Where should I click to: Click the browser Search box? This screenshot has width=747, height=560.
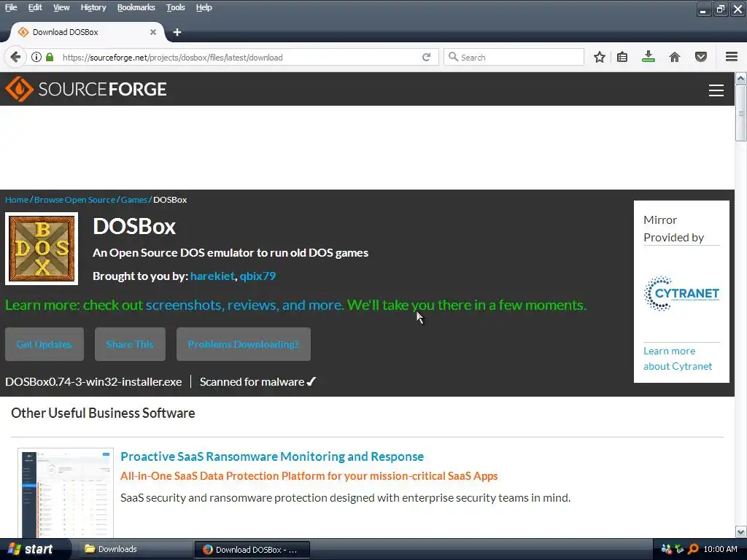click(x=514, y=57)
